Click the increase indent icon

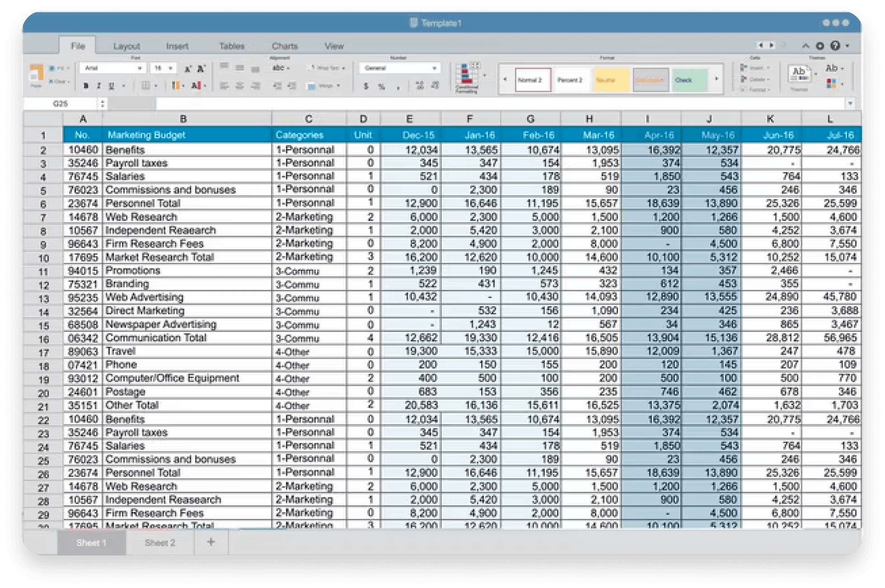point(292,85)
